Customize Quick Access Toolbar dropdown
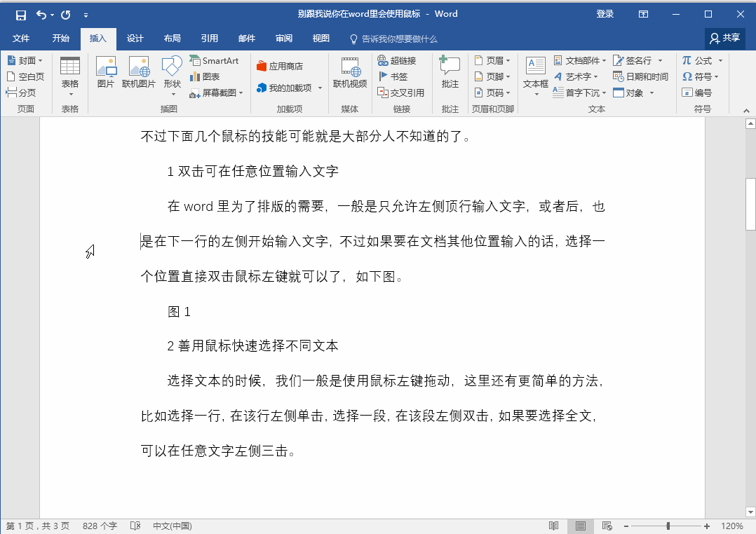The height and width of the screenshot is (534, 756). 86,15
